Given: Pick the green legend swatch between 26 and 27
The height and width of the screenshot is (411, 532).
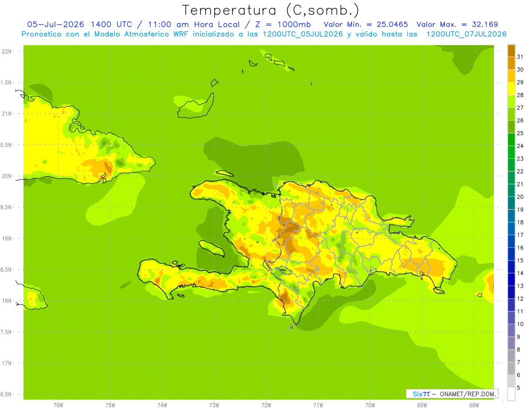Looking at the screenshot, I should tap(511, 114).
